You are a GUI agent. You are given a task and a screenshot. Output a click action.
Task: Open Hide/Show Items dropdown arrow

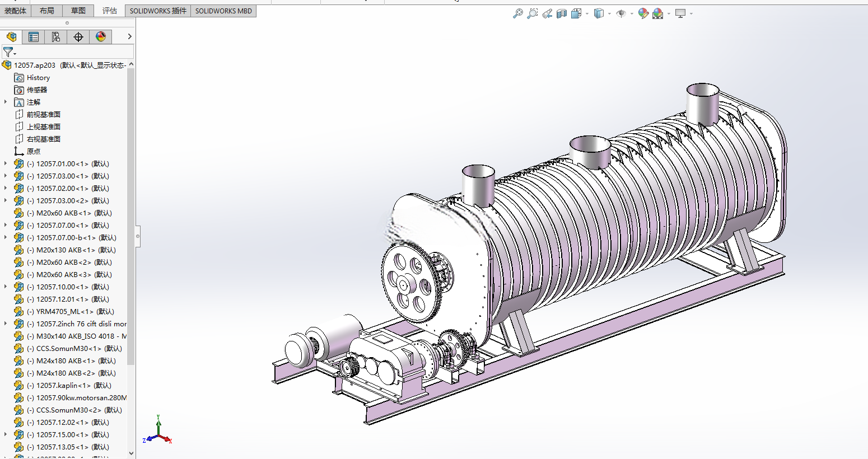tap(632, 14)
